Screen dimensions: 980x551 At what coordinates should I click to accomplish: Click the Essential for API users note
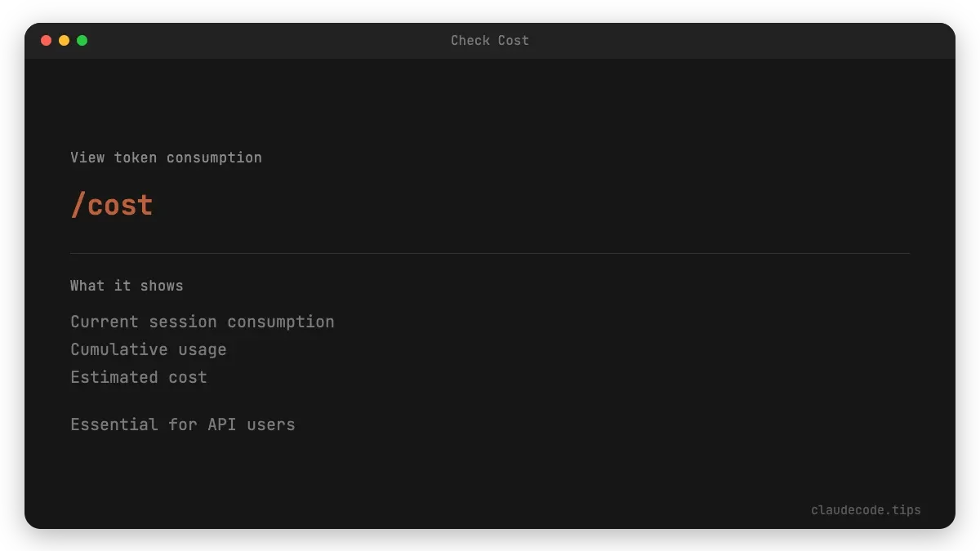(182, 424)
